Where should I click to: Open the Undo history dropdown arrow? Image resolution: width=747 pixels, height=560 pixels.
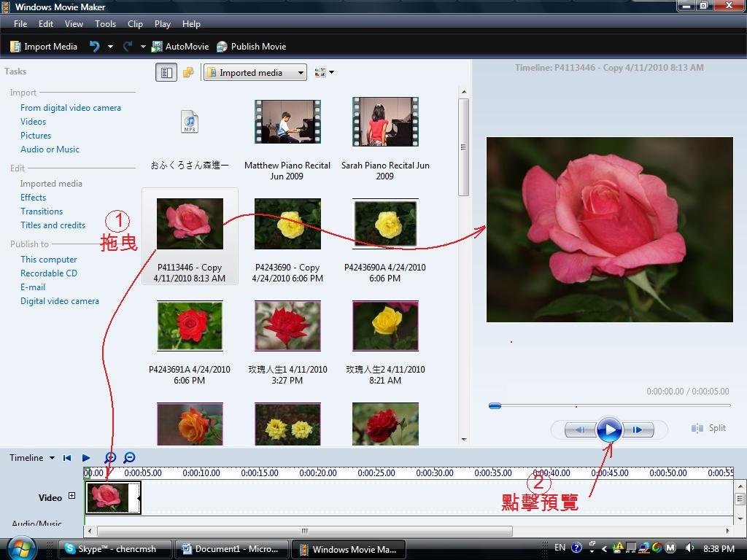(111, 47)
